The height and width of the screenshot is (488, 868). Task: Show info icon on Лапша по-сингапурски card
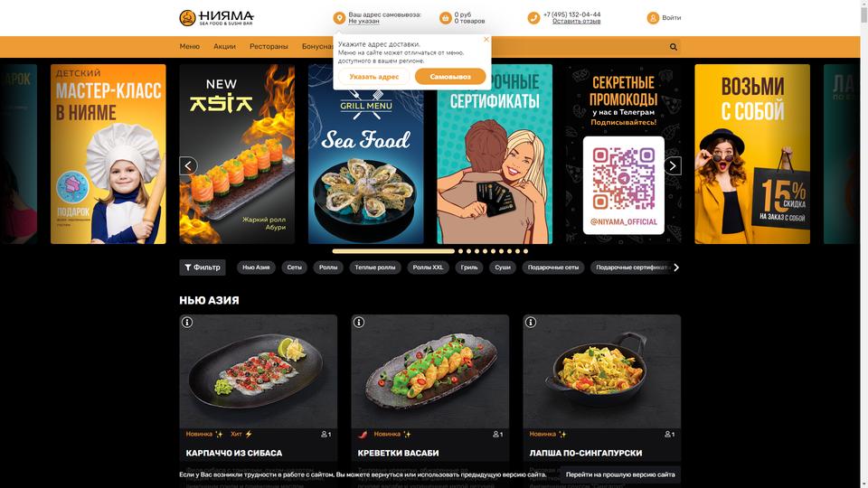click(531, 322)
